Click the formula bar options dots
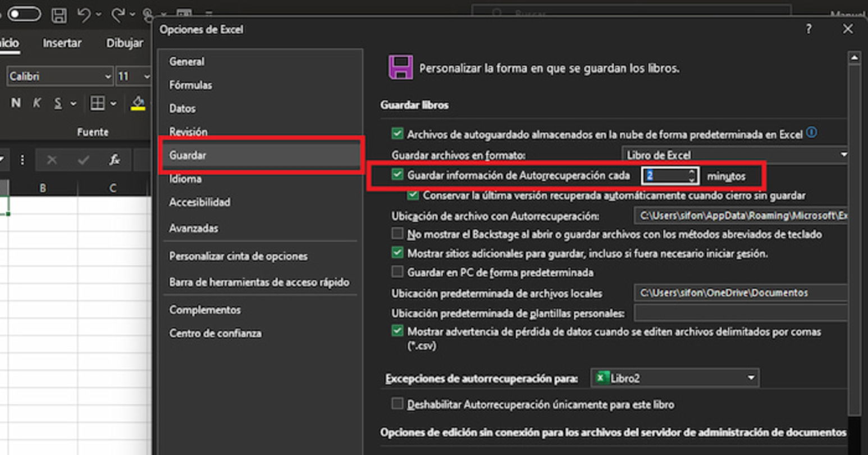The height and width of the screenshot is (455, 868). coord(22,161)
